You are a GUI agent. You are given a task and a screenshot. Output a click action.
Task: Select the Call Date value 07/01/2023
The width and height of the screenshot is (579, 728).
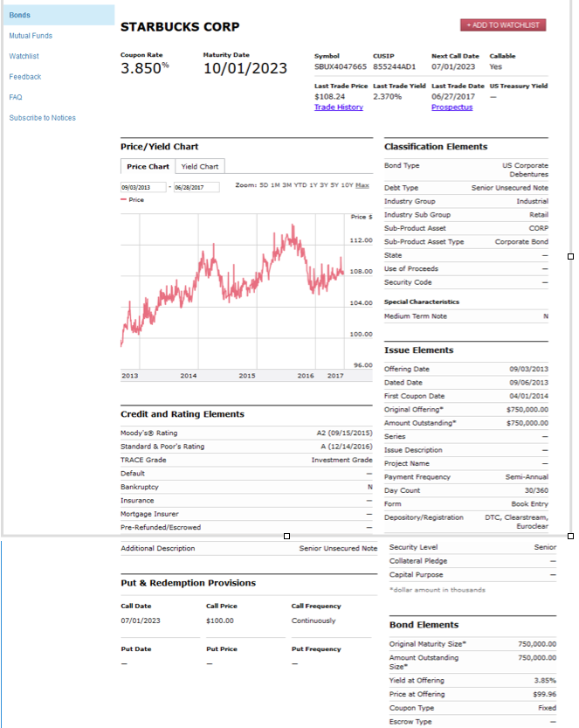[x=141, y=621]
